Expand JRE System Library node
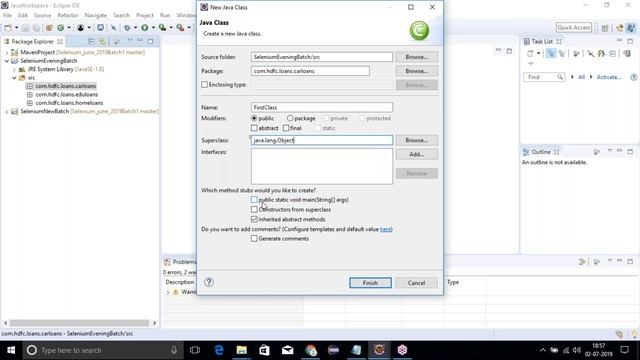This screenshot has height=360, width=640. [14, 69]
